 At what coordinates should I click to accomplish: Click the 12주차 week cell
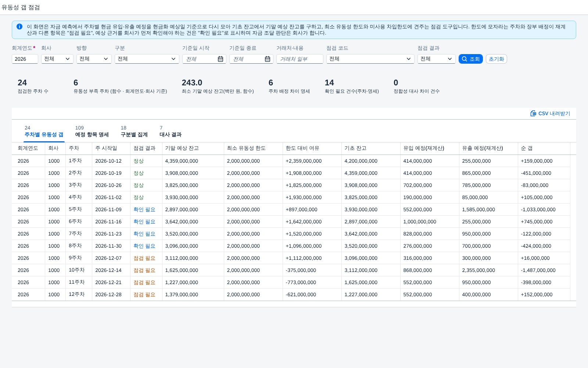coord(77,294)
